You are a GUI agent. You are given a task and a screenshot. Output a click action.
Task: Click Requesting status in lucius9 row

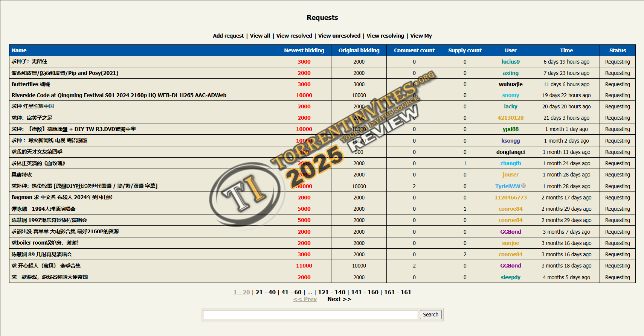618,62
